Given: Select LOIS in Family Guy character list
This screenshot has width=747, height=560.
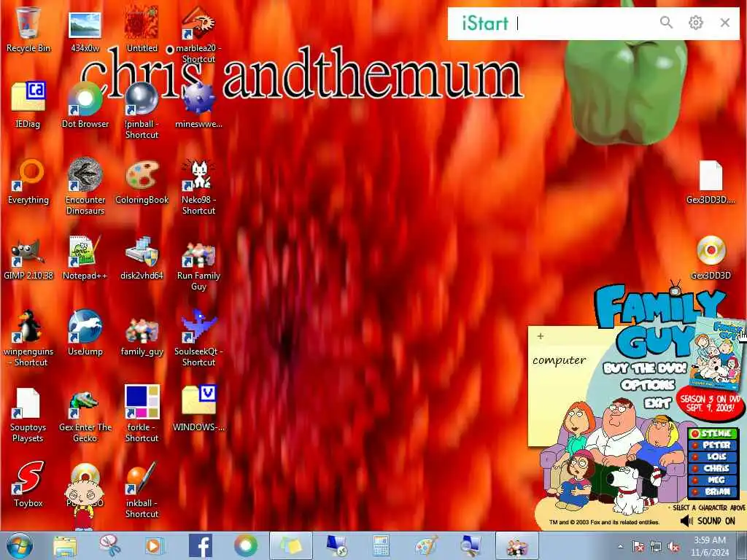Looking at the screenshot, I should click(713, 456).
